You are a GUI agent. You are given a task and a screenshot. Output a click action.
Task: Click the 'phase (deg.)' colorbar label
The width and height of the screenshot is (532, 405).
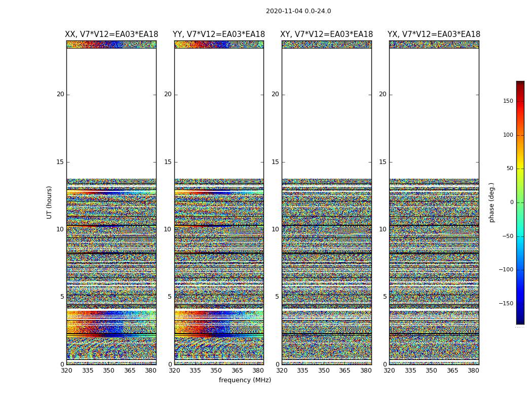tap(491, 202)
